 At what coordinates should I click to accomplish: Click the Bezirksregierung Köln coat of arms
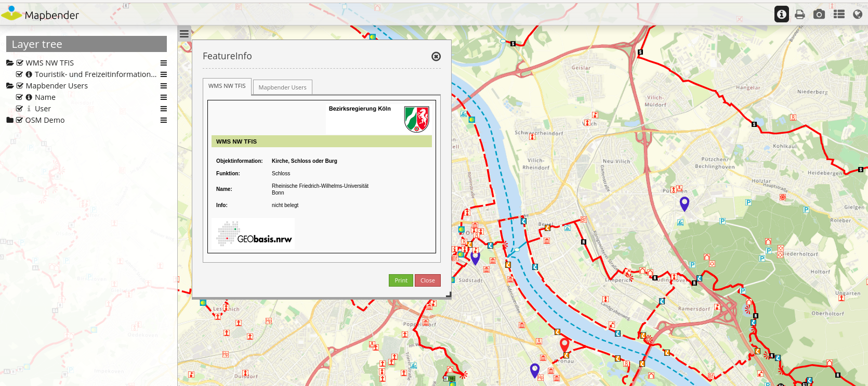point(417,119)
